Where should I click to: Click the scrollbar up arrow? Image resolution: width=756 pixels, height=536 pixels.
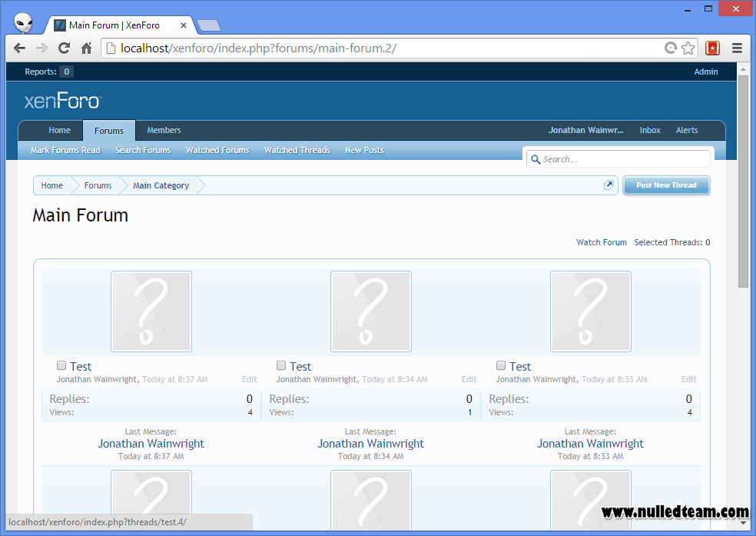tap(743, 69)
